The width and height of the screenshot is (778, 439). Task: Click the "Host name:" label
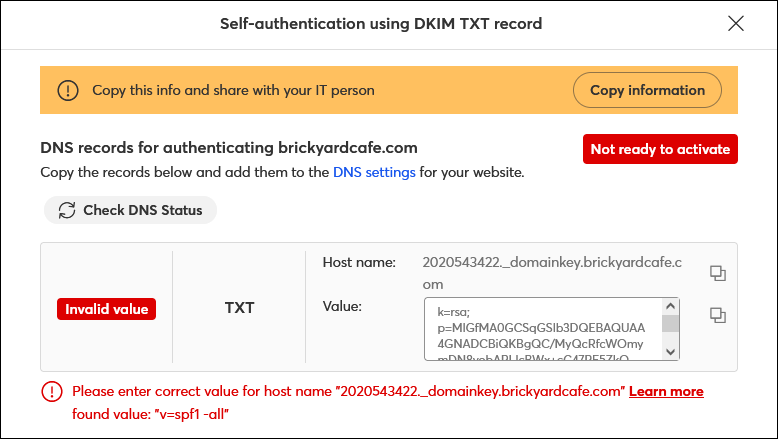click(359, 262)
